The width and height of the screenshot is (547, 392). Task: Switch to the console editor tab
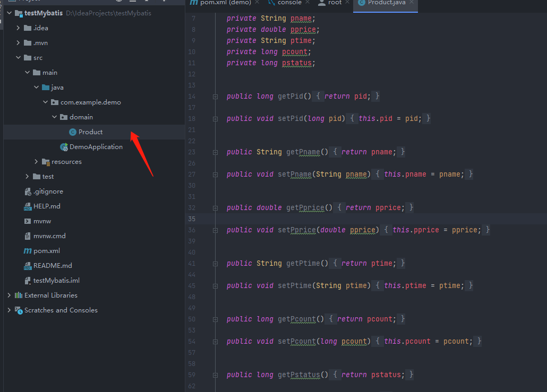289,3
